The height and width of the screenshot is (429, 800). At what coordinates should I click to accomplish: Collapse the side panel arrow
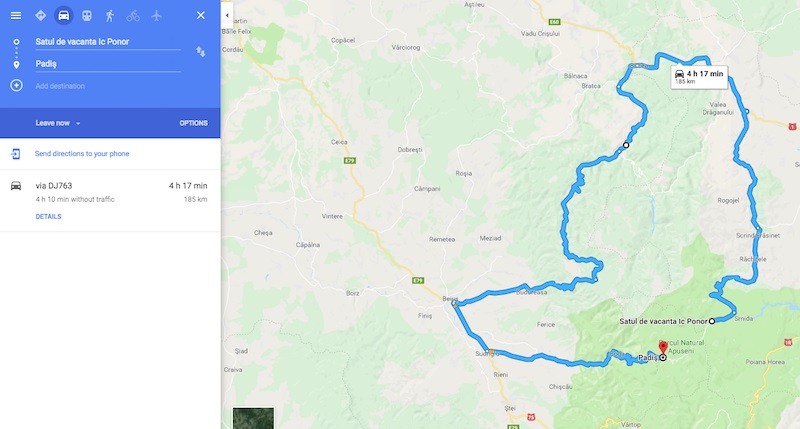[227, 15]
